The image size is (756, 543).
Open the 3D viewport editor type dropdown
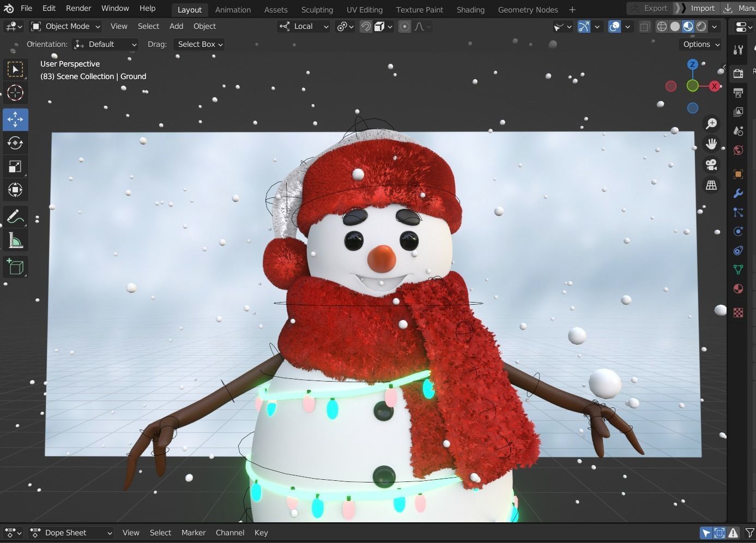13,26
